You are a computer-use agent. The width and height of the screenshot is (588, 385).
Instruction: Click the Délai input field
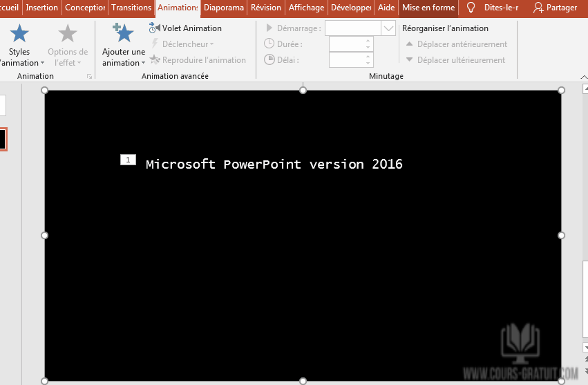346,60
